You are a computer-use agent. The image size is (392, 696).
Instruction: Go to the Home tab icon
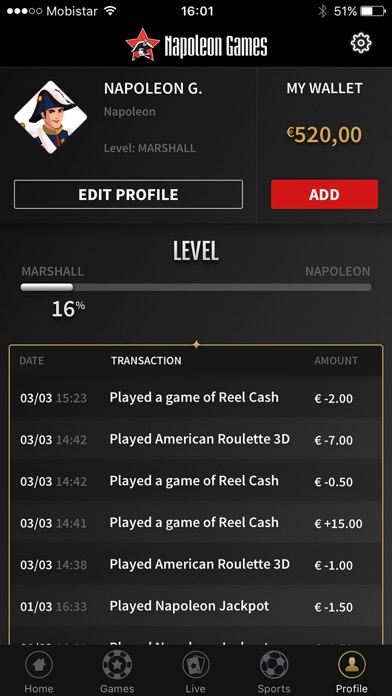click(x=39, y=664)
